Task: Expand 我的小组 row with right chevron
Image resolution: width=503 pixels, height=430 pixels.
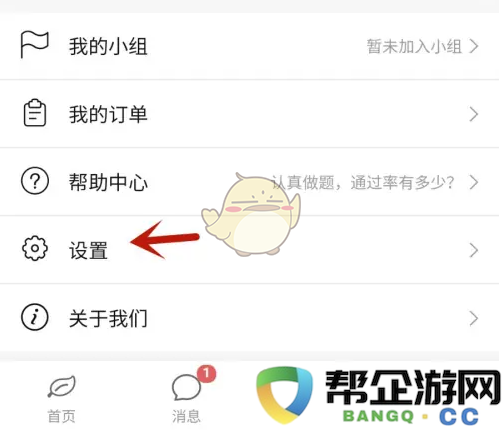Action: click(474, 46)
